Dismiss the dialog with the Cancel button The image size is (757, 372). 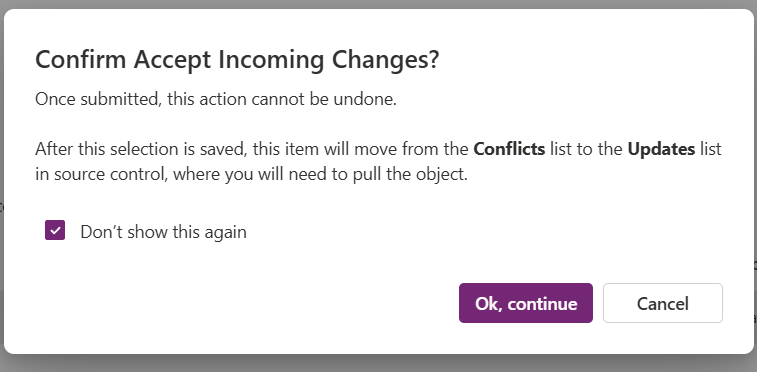point(663,303)
